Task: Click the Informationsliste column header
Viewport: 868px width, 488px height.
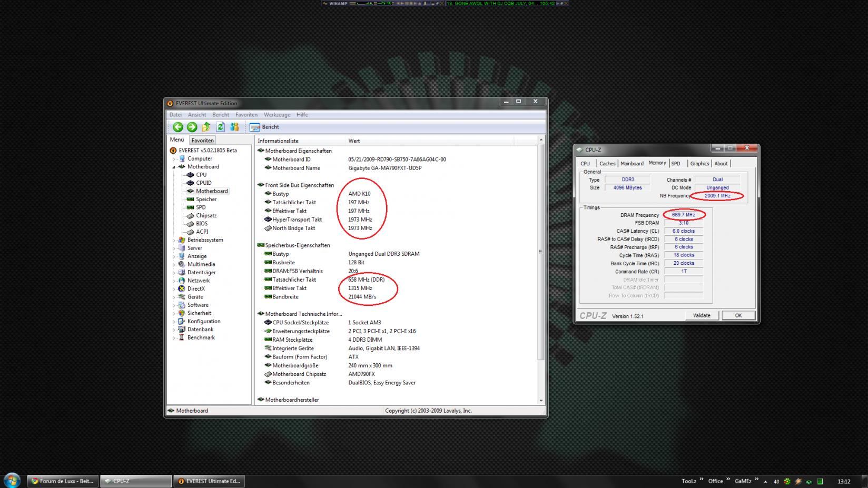Action: point(300,141)
